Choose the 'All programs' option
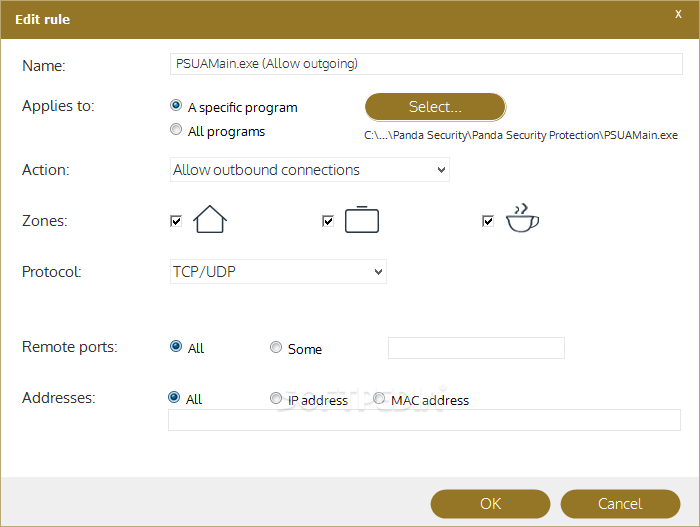This screenshot has height=527, width=700. coord(176,130)
